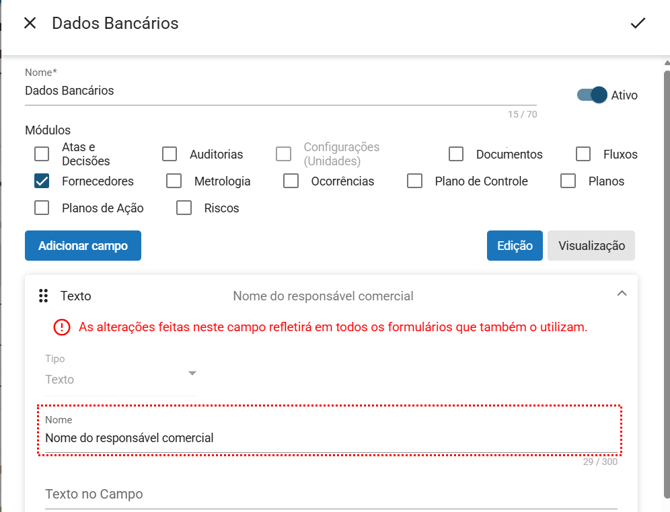The height and width of the screenshot is (512, 670).
Task: Click the red warning alert icon
Action: (x=62, y=327)
